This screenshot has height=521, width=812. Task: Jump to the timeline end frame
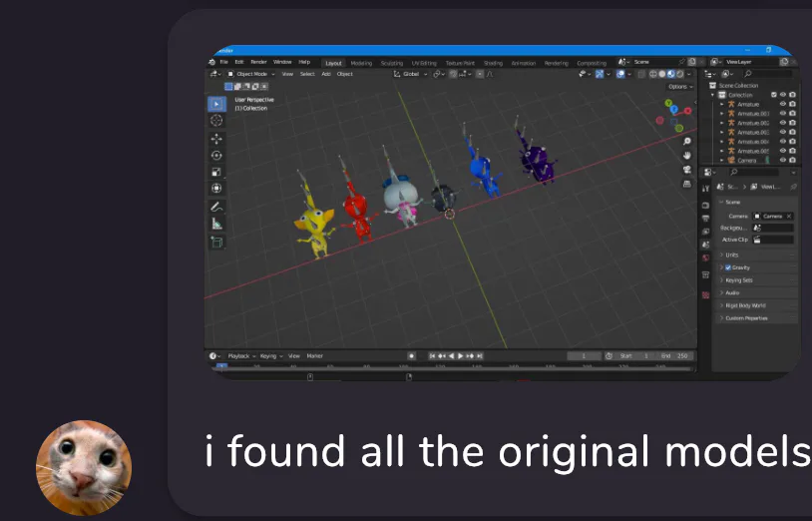480,355
